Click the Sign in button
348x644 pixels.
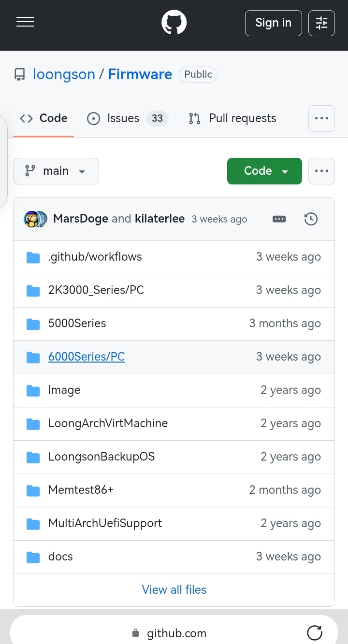[273, 23]
